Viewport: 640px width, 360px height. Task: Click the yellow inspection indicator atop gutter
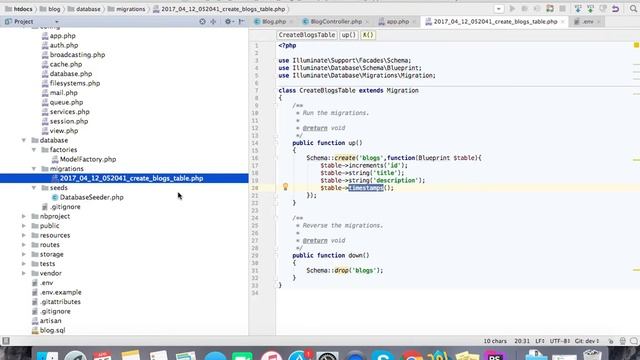636,45
